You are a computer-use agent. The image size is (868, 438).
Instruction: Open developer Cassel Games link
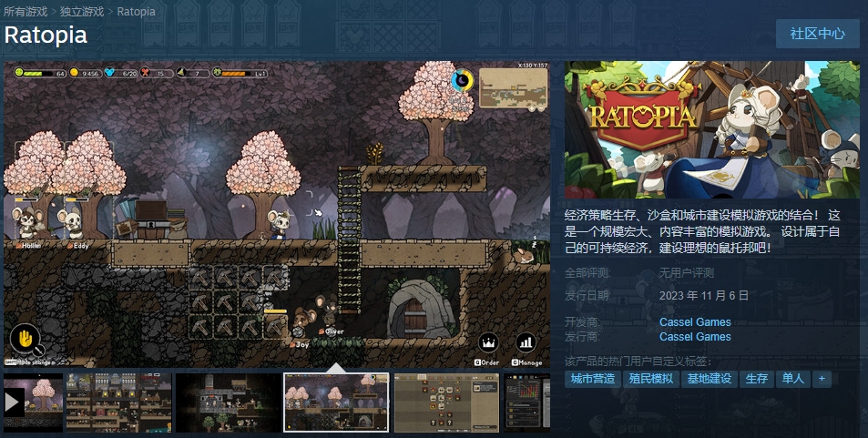tap(695, 321)
